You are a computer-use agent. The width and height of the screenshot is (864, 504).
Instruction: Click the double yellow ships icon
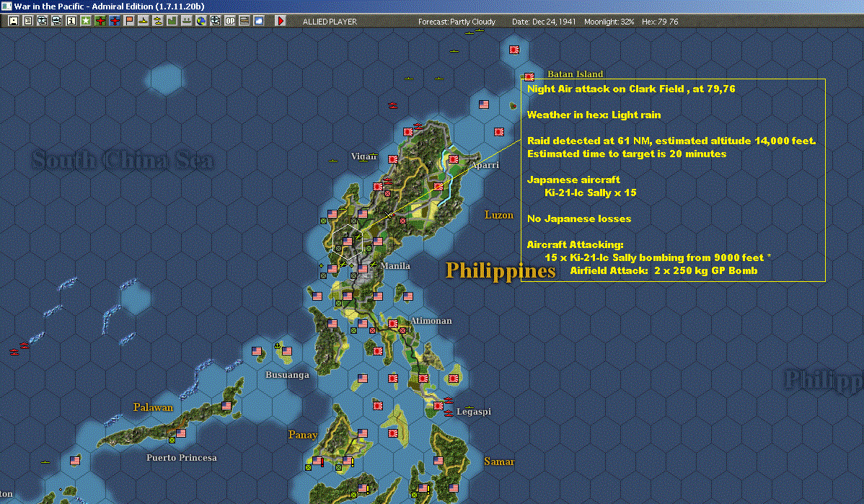tap(158, 21)
